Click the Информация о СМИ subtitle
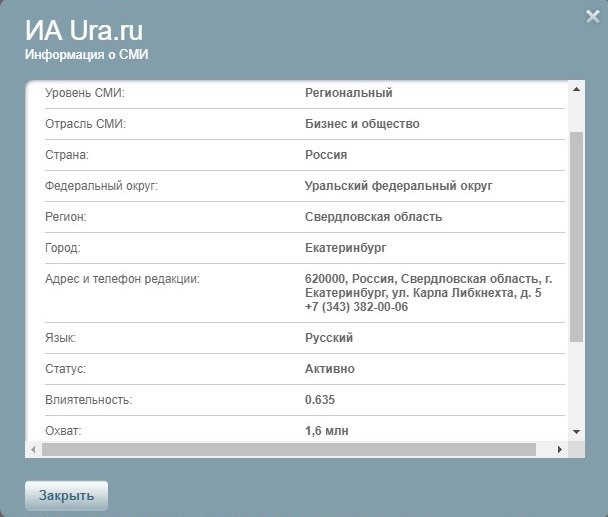 tap(86, 55)
